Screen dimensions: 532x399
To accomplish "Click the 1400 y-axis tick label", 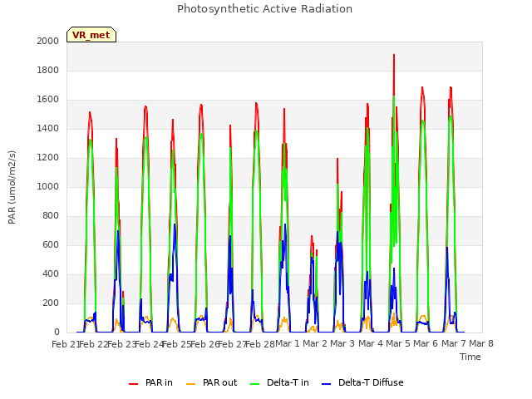I will 48,129.
